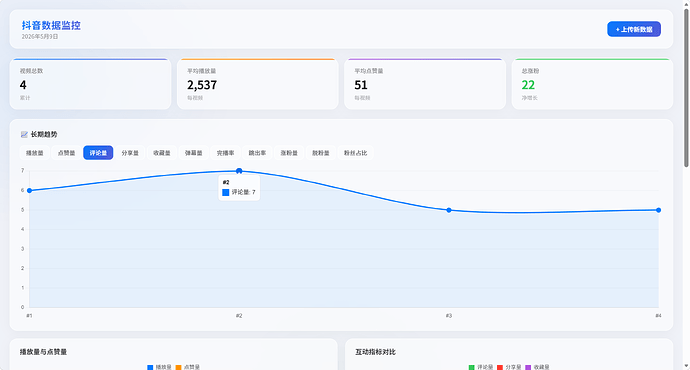
Task: Click the #1 data point on the chart
Action: point(29,190)
